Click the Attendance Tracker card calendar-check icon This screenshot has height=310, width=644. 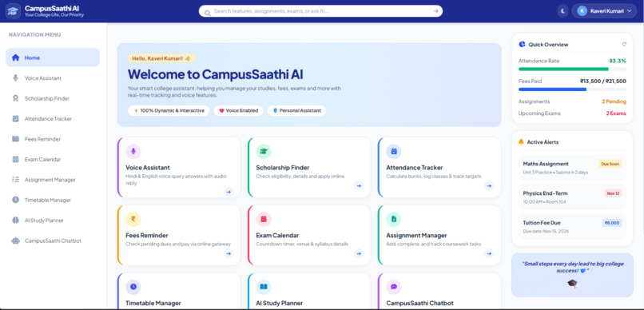click(x=394, y=152)
